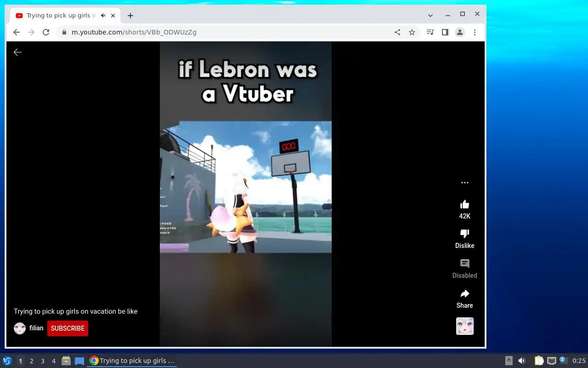Open the volume control in the system tray
Viewport: 588px width, 368px height.
522,361
